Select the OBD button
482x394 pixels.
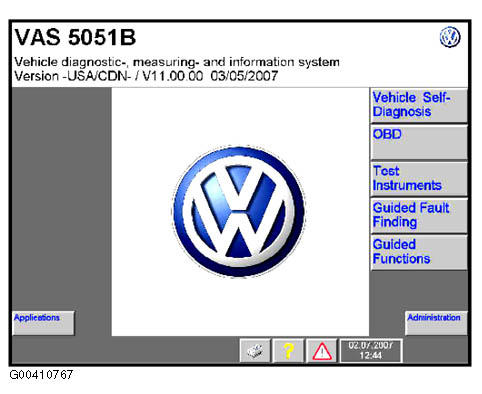click(419, 142)
